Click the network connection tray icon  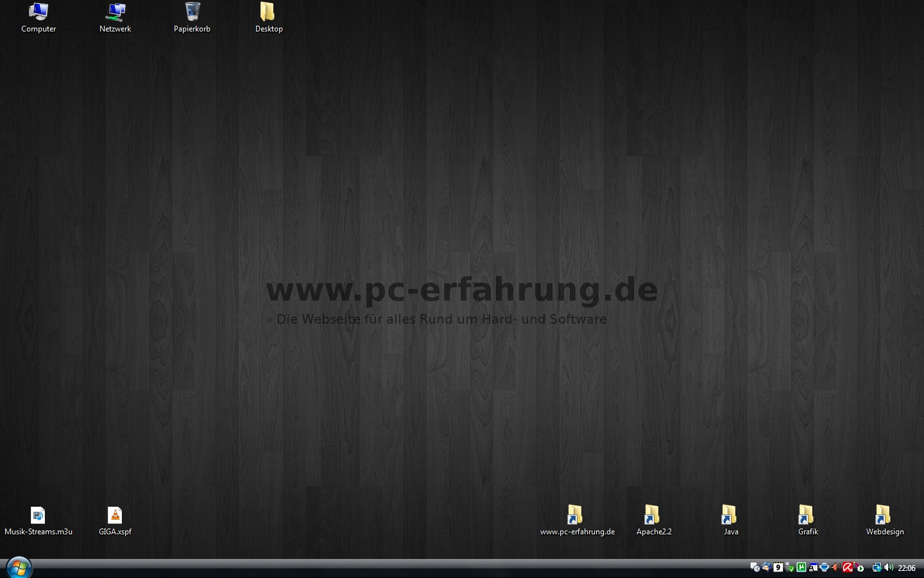click(877, 568)
